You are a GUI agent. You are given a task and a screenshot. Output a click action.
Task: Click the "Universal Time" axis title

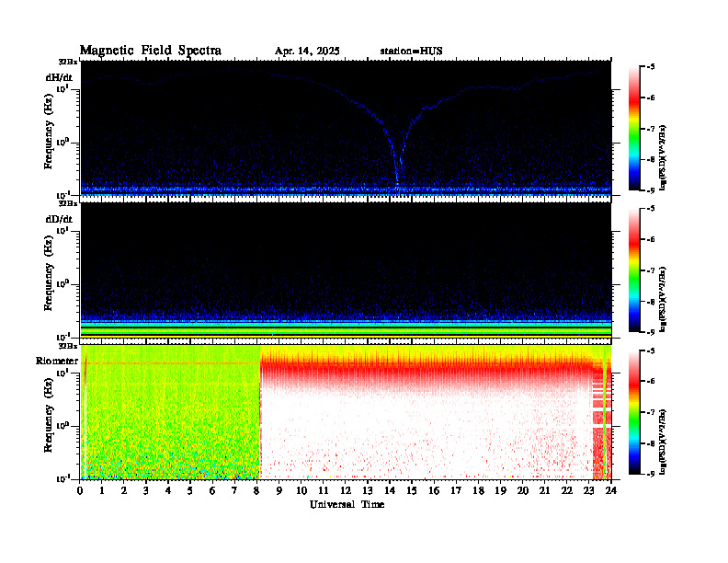[347, 504]
